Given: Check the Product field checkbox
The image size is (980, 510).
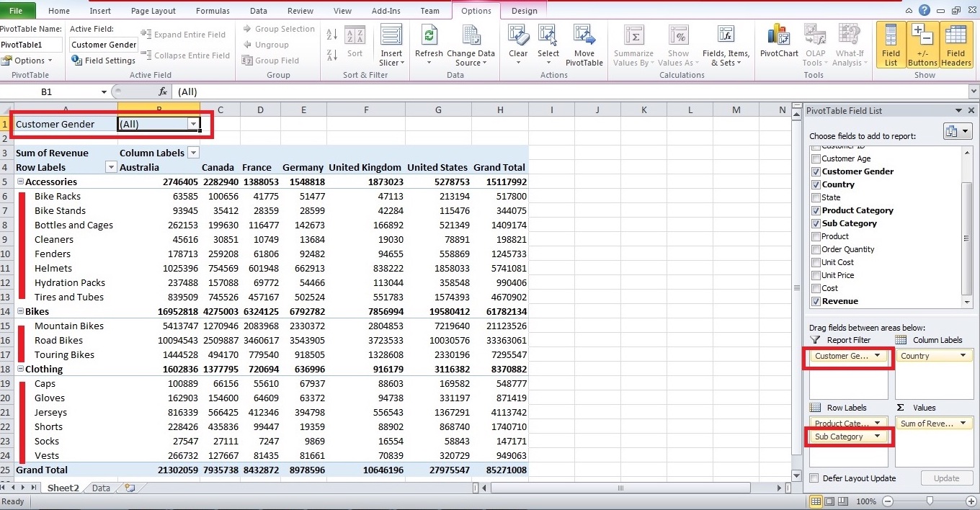Looking at the screenshot, I should [x=816, y=236].
